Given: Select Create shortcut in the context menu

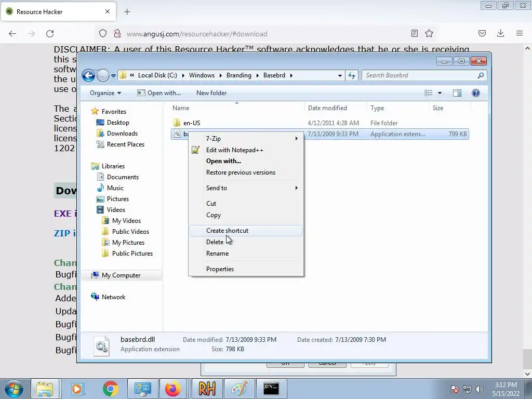Looking at the screenshot, I should point(246,231).
